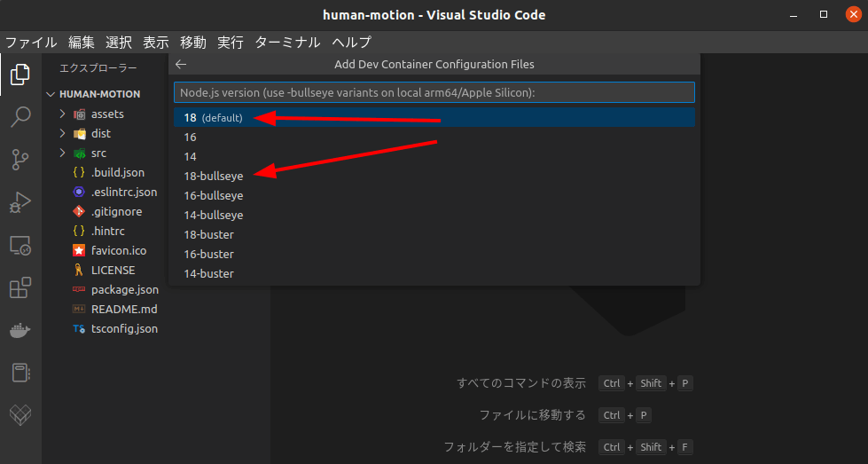The height and width of the screenshot is (464, 868).
Task: Click the .hintrc braces icon
Action: point(79,231)
